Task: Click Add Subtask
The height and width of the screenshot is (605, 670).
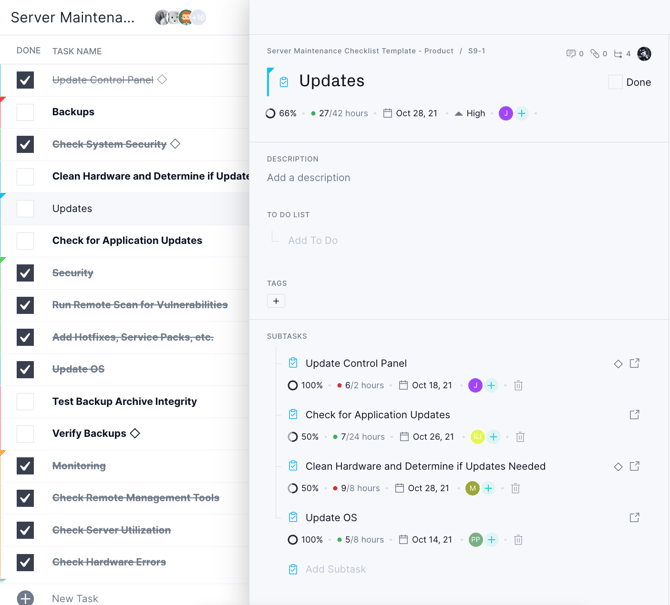Action: (335, 569)
